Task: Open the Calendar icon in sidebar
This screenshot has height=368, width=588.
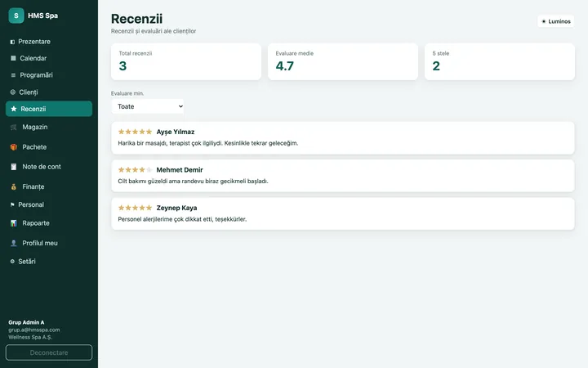Action: (13, 58)
